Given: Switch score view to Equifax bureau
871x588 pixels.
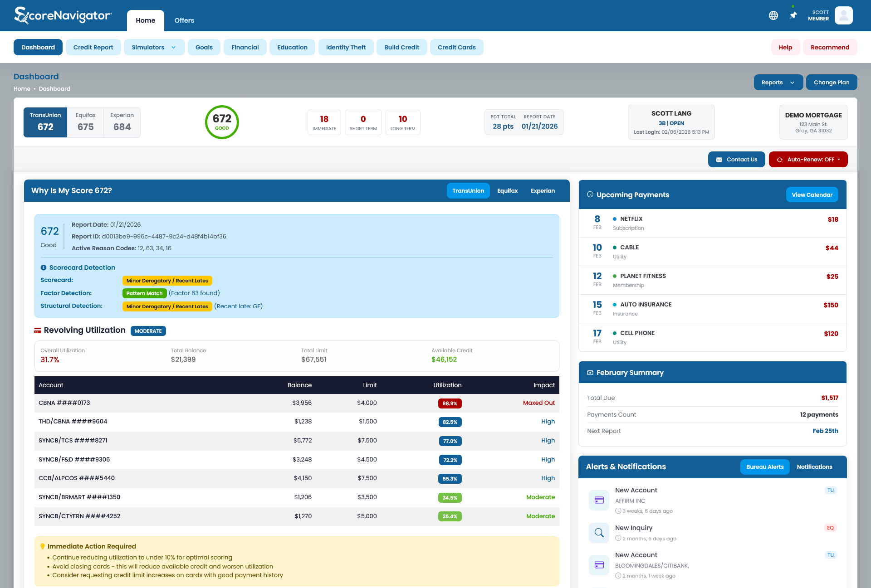Looking at the screenshot, I should point(507,190).
